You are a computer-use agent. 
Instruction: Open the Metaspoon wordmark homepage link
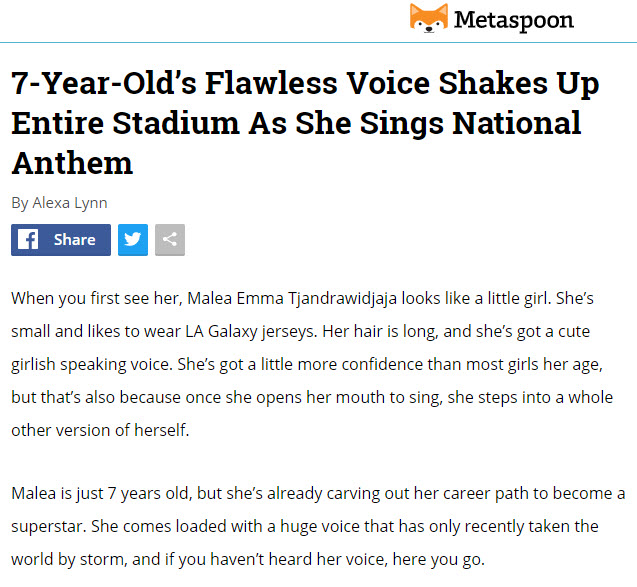pyautogui.click(x=514, y=19)
